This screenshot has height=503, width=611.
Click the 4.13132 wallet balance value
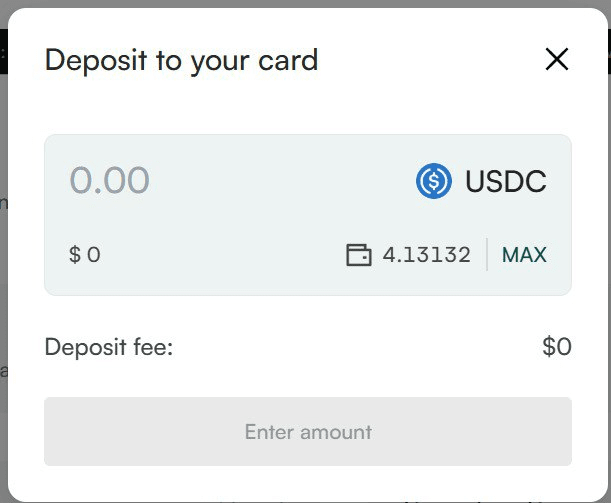tap(426, 255)
